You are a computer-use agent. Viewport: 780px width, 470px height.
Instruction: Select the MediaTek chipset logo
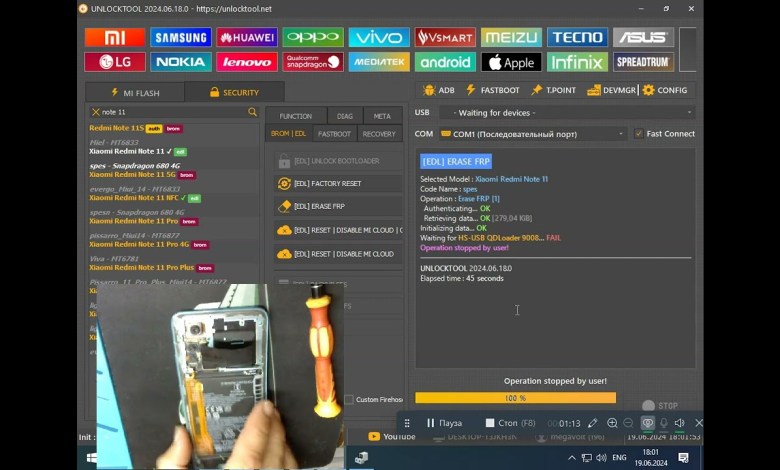coord(379,62)
